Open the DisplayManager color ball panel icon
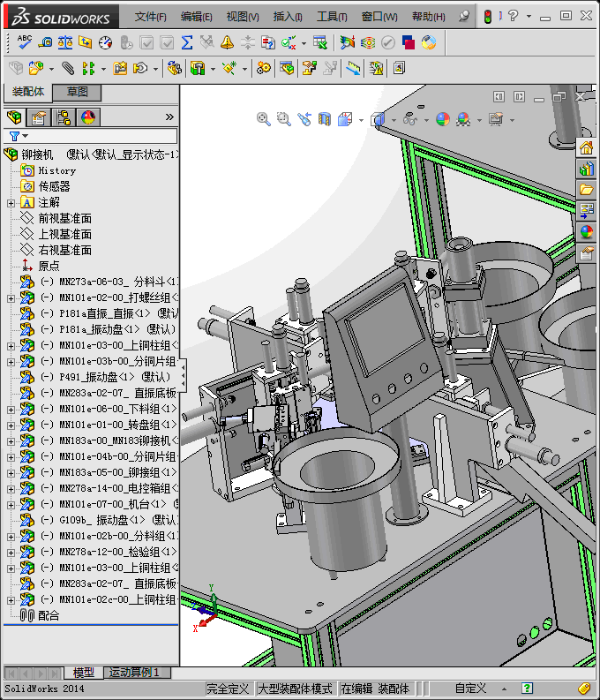 click(x=88, y=117)
